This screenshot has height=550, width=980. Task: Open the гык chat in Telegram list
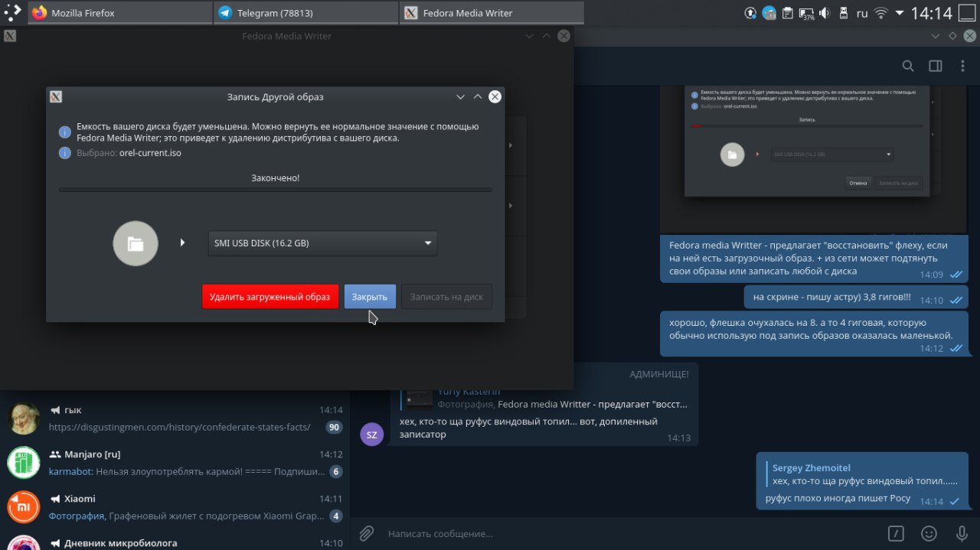[x=175, y=418]
